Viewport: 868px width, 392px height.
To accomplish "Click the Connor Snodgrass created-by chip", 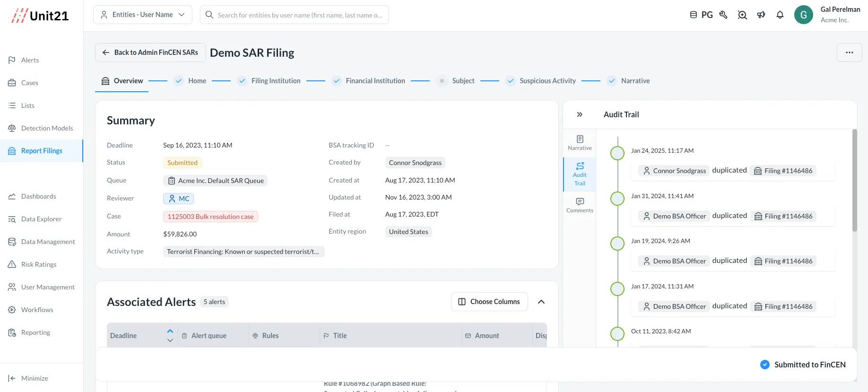I will (x=415, y=163).
